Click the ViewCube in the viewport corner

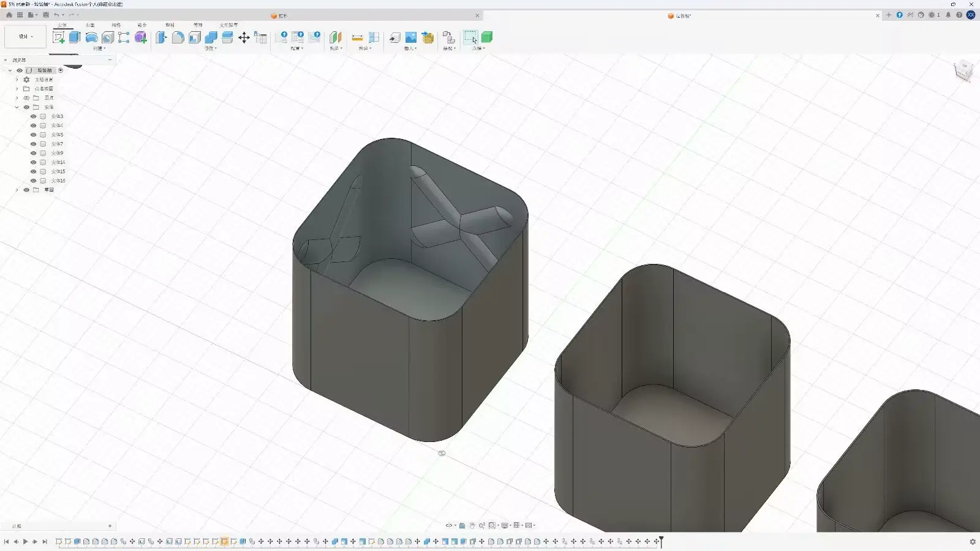[963, 71]
